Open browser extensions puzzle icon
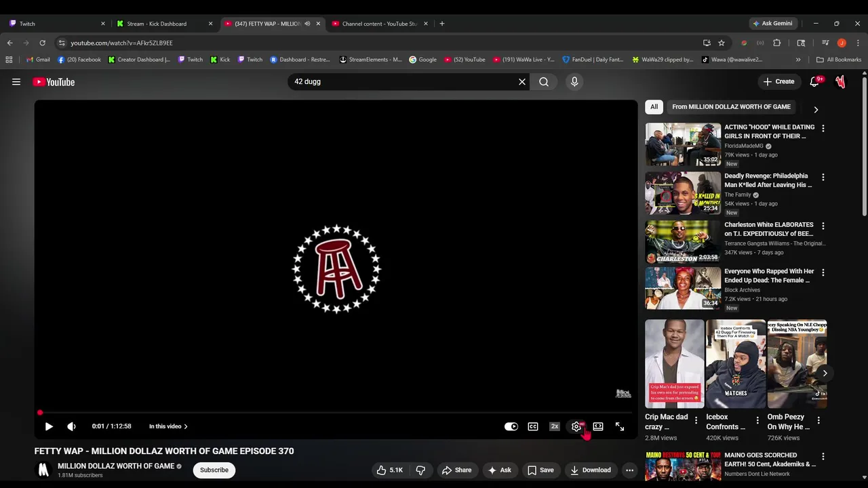868x488 pixels. [777, 43]
